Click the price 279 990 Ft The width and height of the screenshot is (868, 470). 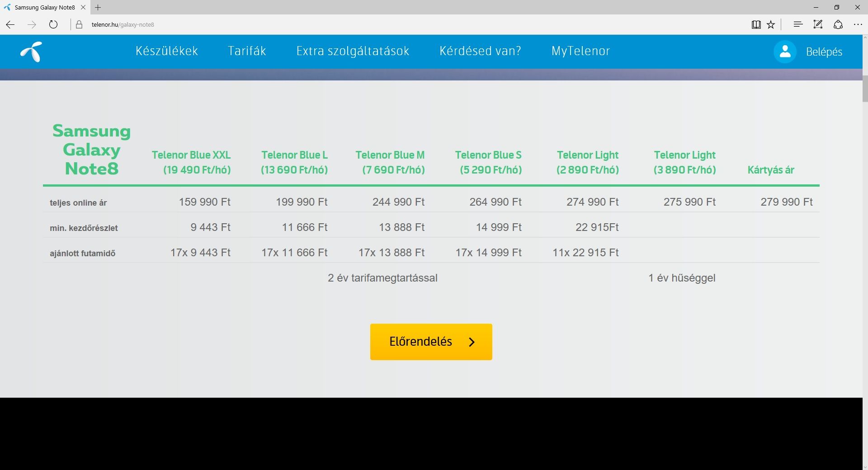[x=787, y=202]
